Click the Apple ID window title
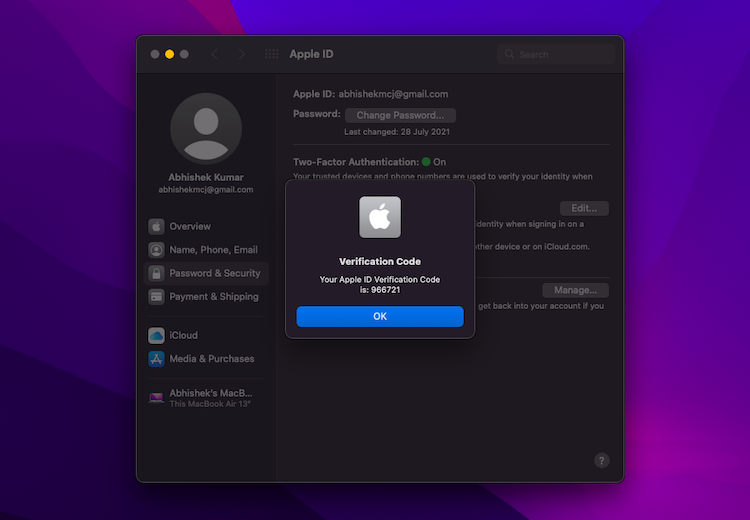The width and height of the screenshot is (750, 520). [x=311, y=54]
